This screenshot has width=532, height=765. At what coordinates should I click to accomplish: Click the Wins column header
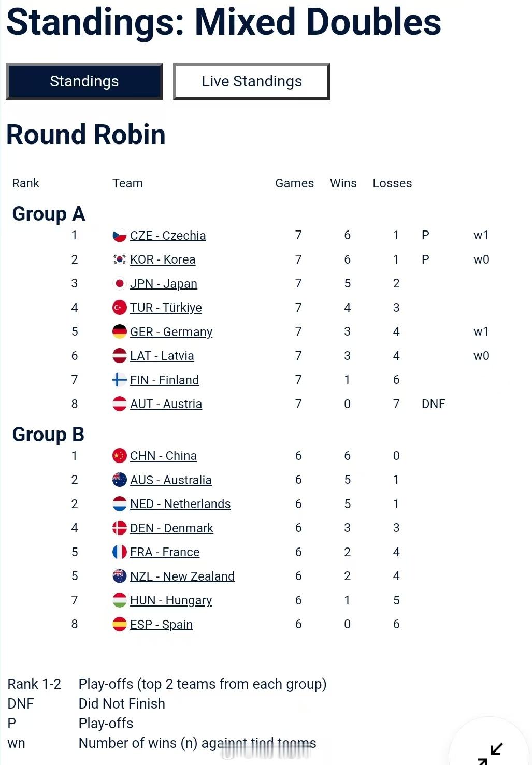(x=343, y=183)
